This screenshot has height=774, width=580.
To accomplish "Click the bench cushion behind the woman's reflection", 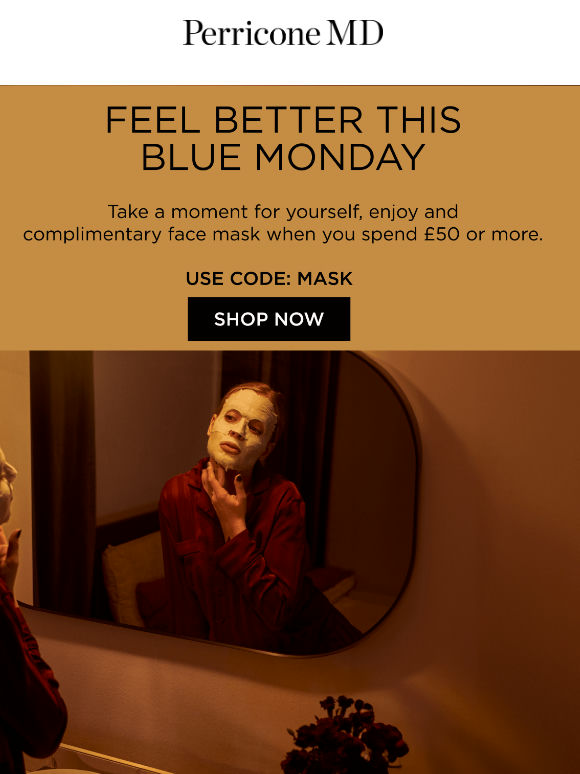I will 332,584.
